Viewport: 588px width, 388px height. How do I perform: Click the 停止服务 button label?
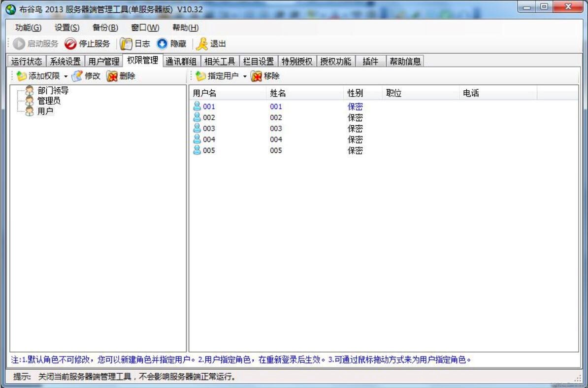click(95, 44)
